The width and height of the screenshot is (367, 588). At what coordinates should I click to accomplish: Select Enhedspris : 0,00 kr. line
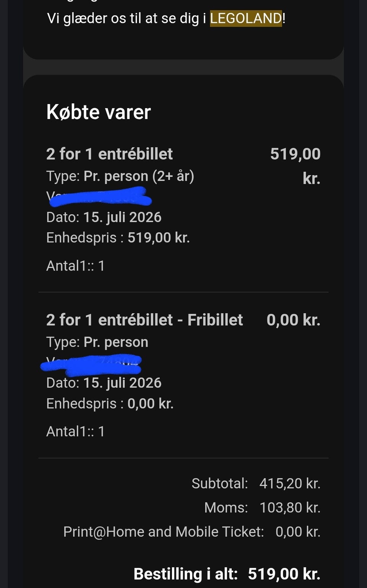(x=110, y=404)
